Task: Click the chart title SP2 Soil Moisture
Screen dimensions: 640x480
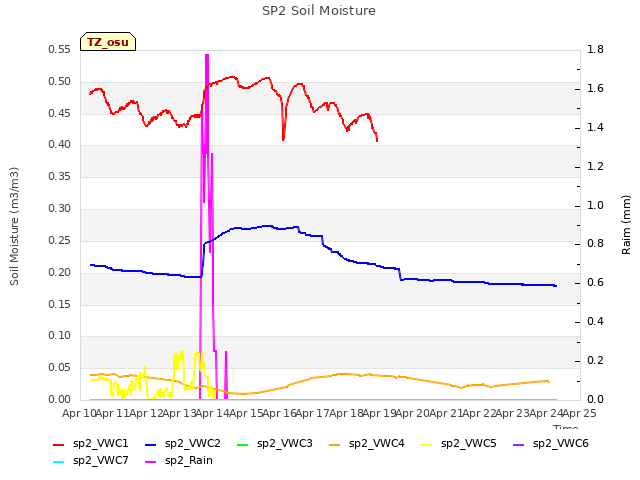Action: 319,11
